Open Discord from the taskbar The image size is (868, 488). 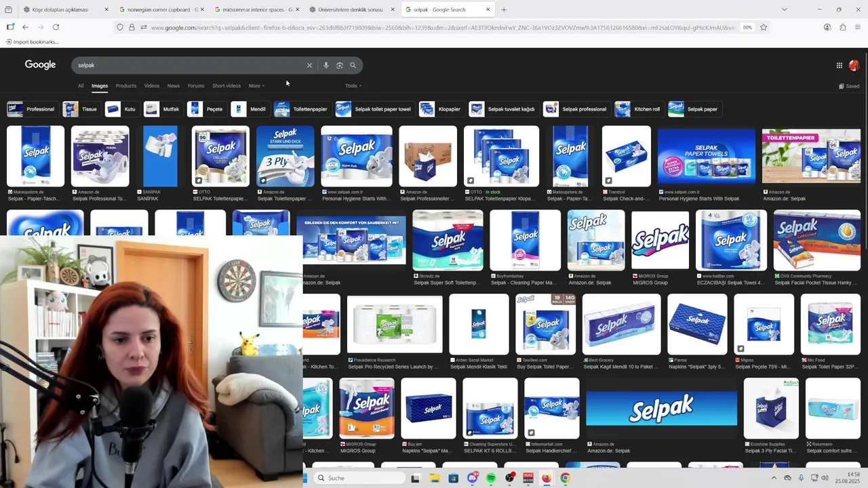coord(473,478)
